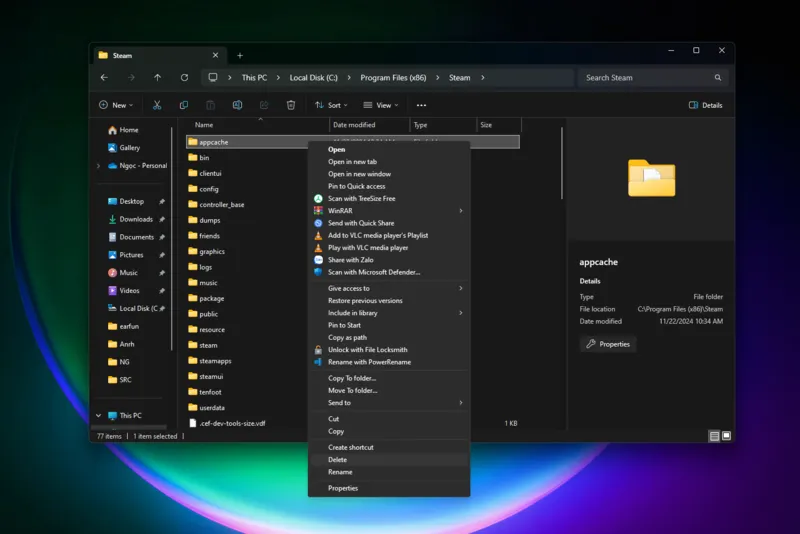
Task: Collapse This PC tree node
Action: 98,415
